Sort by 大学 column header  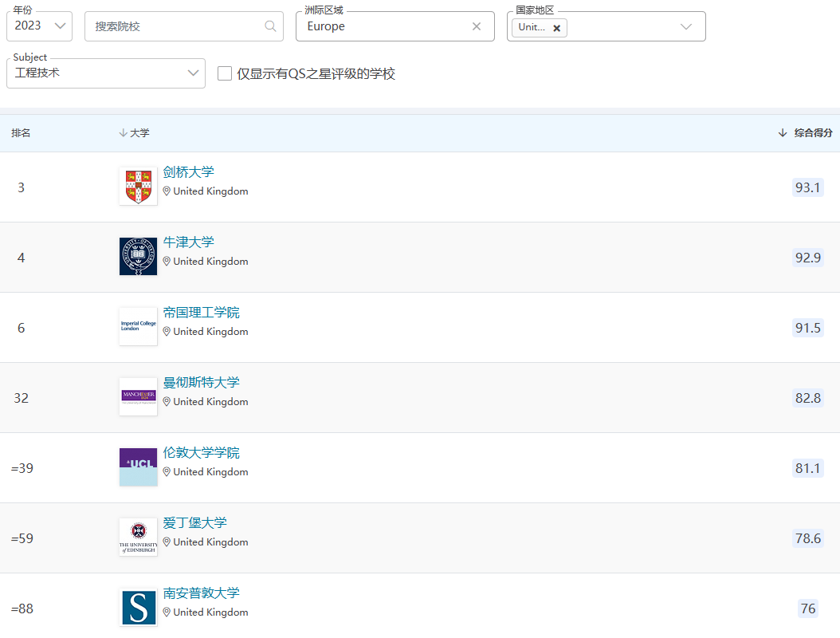(134, 133)
